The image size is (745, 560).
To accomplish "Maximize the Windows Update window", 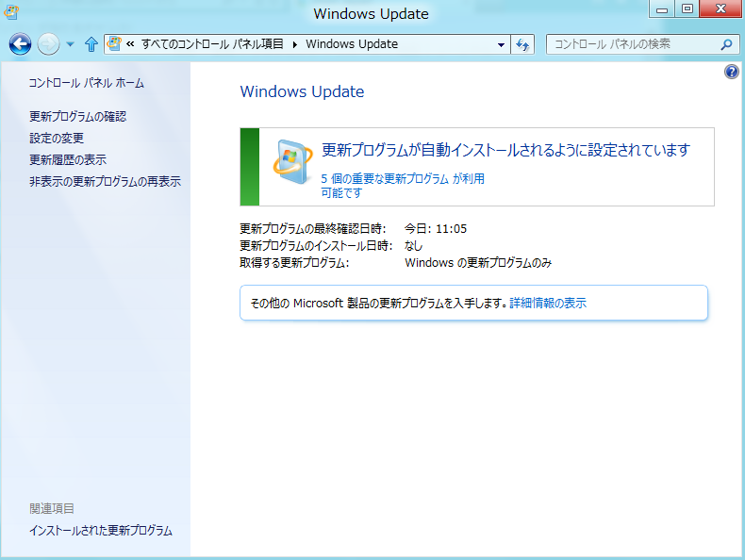I will point(687,8).
